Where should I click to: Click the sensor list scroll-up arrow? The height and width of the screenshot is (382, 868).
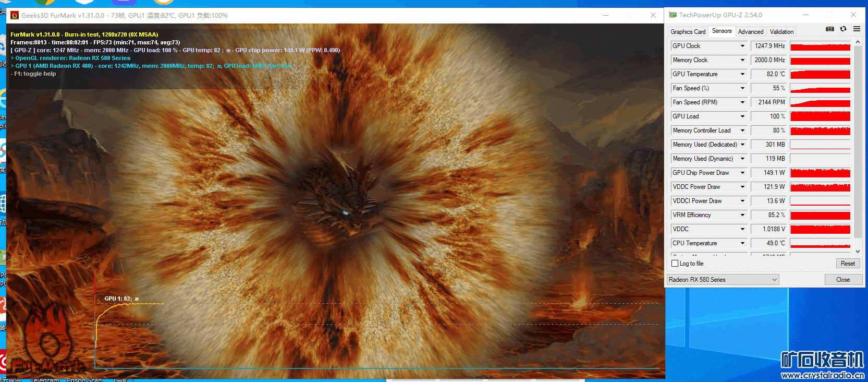pyautogui.click(x=858, y=42)
